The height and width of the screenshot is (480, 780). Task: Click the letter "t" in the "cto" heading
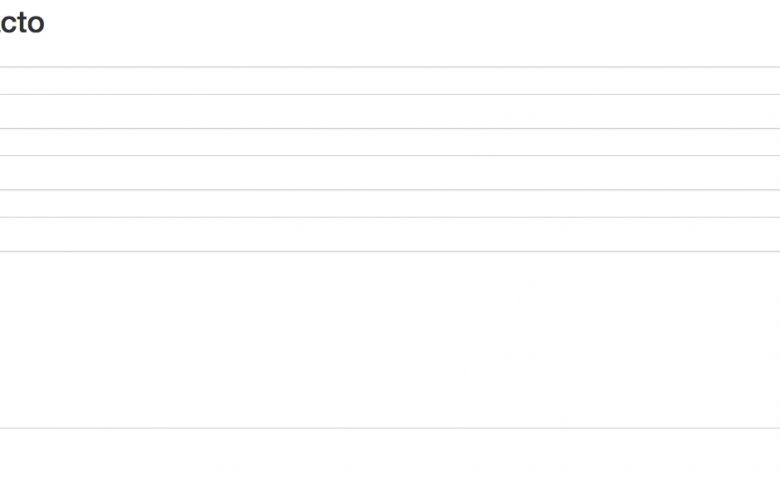19,23
